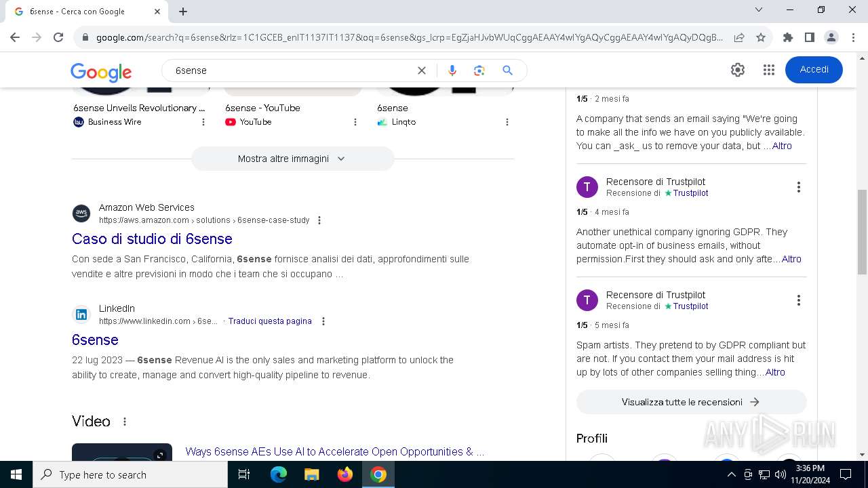
Task: Close the 6sense tab
Action: tap(157, 12)
